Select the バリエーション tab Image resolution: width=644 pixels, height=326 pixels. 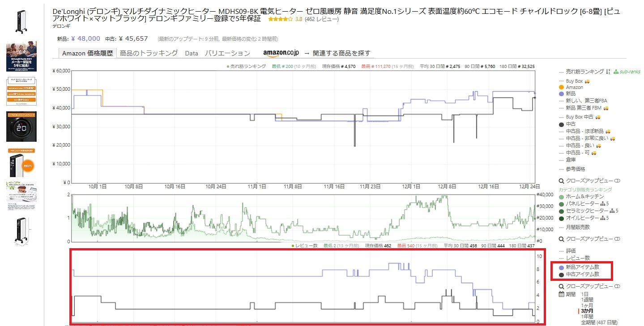[227, 53]
